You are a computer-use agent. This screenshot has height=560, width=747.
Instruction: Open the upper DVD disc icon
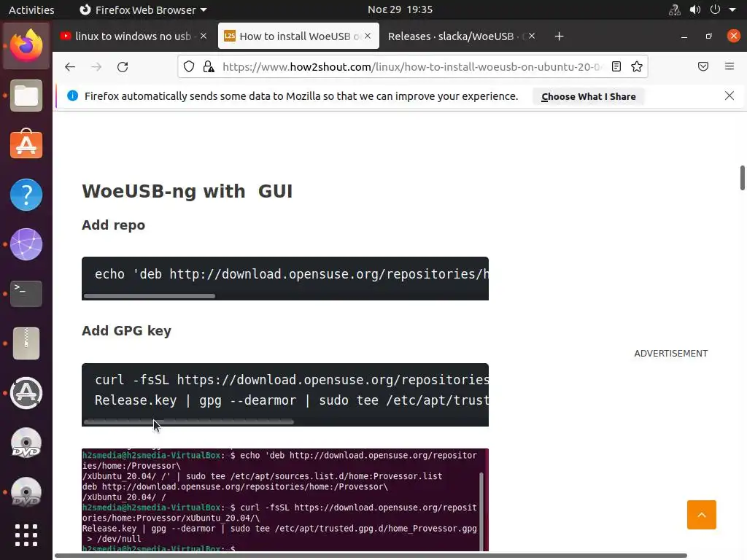coord(26,443)
